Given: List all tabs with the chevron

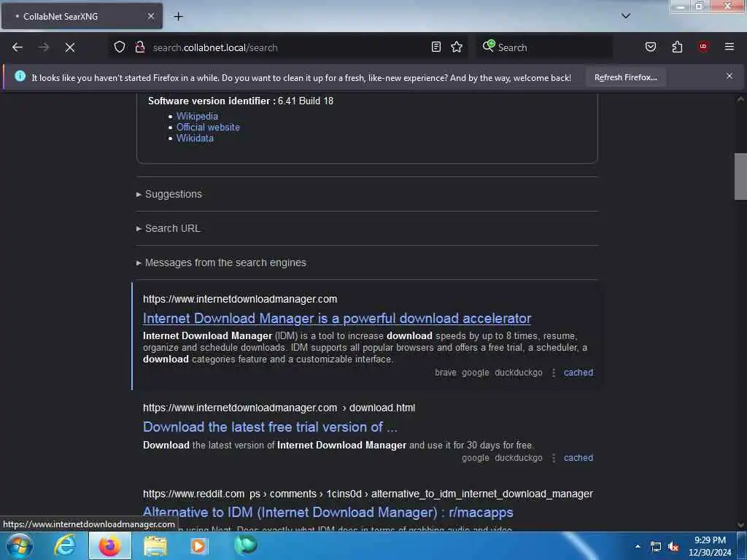Looking at the screenshot, I should point(626,16).
